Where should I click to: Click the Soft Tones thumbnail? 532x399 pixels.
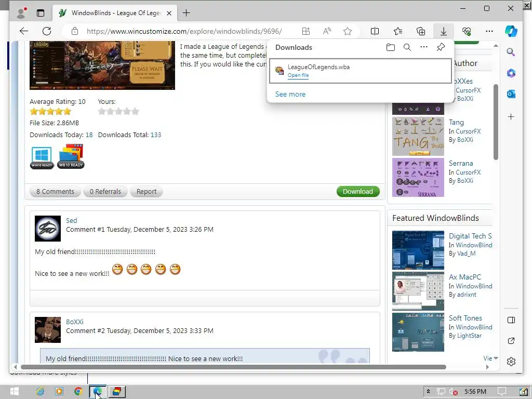click(418, 332)
